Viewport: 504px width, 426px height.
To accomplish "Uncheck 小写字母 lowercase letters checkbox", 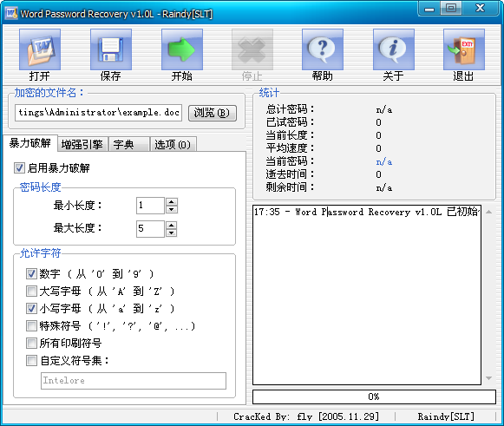I will click(31, 309).
